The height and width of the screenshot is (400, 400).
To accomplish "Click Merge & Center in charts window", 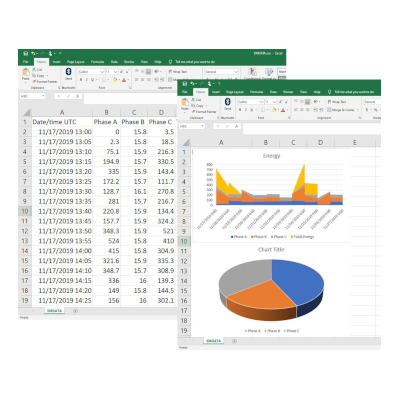I will click(x=343, y=110).
